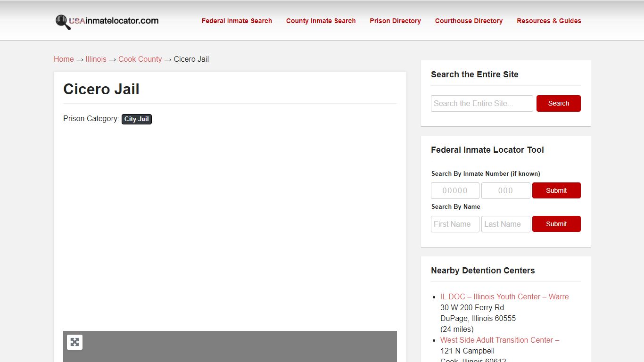Select the 'Search By Name' label
The height and width of the screenshot is (362, 644).
(456, 206)
